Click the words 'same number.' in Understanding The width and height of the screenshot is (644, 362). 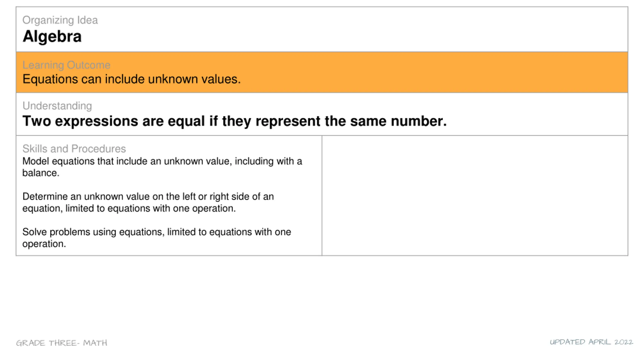tap(398, 121)
